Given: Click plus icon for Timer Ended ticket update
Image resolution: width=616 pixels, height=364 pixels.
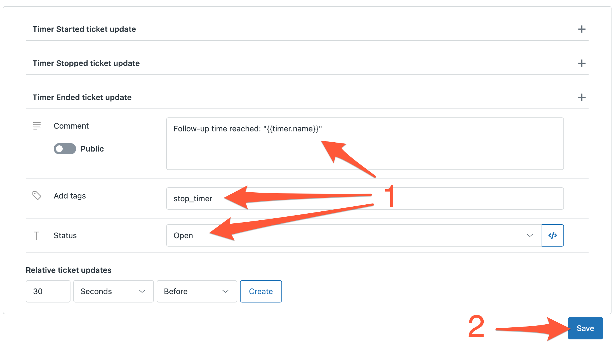Looking at the screenshot, I should coord(582,97).
